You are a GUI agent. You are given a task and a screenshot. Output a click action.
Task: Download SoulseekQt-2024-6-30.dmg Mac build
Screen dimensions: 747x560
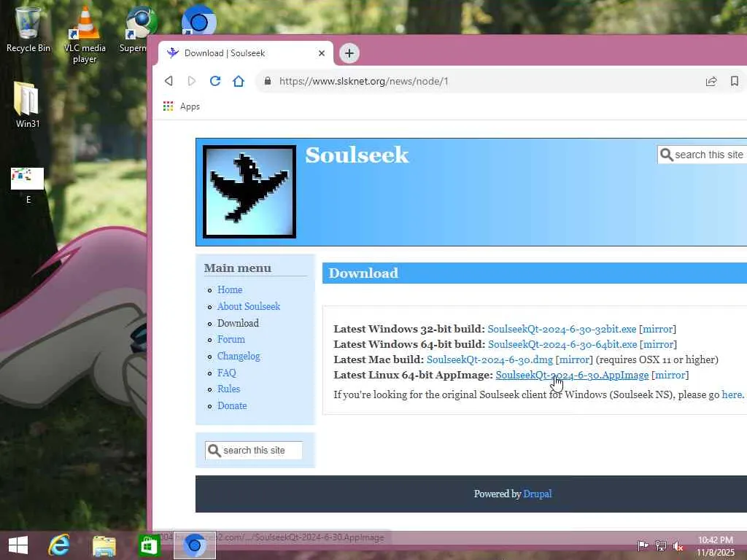tap(489, 359)
